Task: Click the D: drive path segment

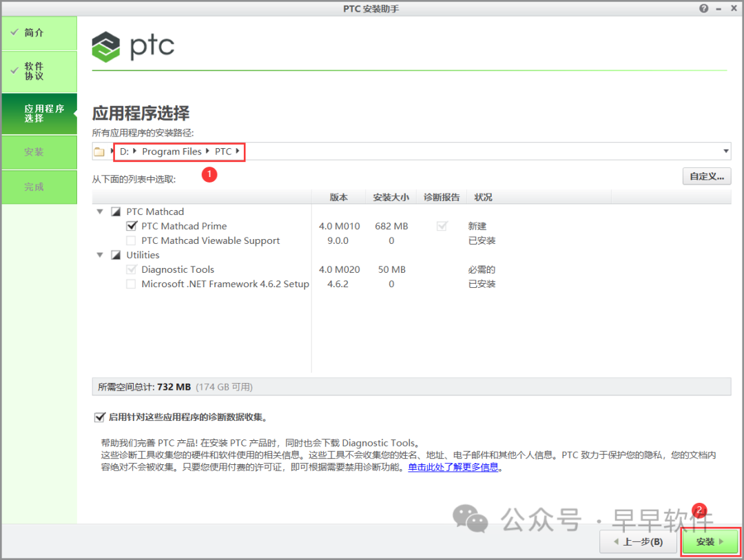Action: (x=124, y=152)
